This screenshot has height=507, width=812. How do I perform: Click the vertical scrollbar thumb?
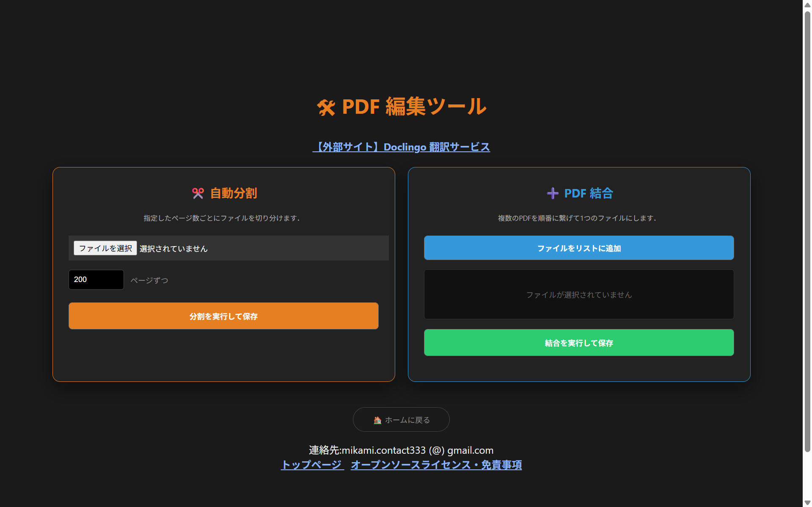[807, 232]
